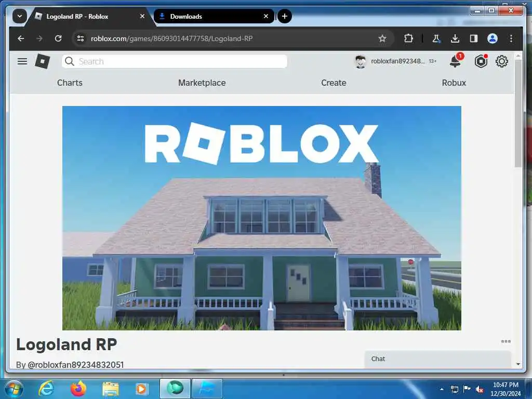Click the magnifier icon in the search box

(70, 61)
